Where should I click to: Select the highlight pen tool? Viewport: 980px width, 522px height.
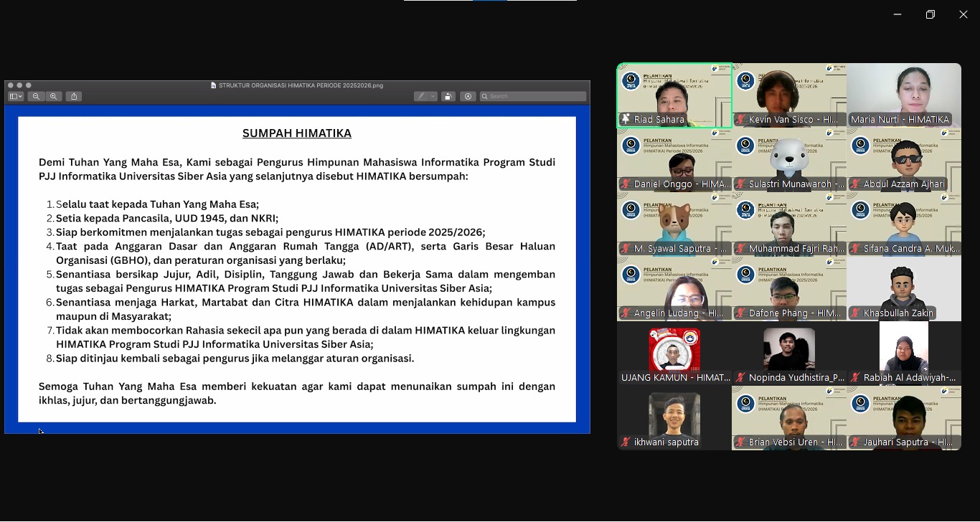coord(422,96)
